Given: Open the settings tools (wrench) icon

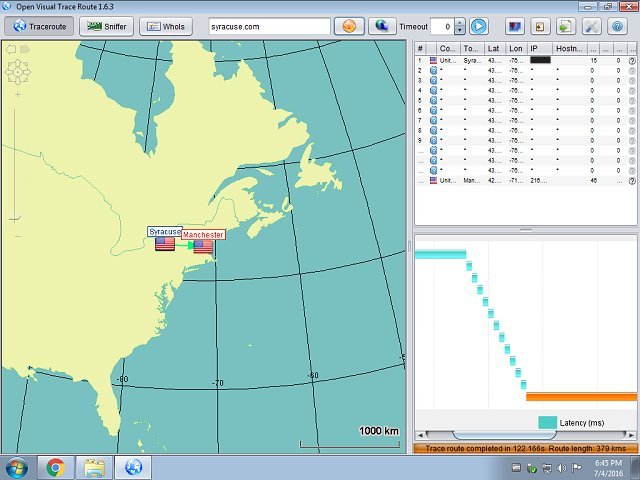Looking at the screenshot, I should click(592, 27).
